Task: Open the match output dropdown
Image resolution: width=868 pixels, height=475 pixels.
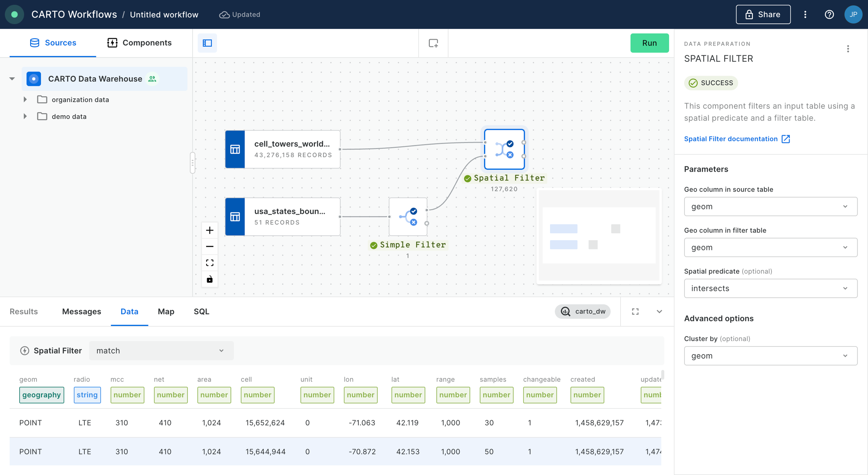Action: click(x=161, y=350)
